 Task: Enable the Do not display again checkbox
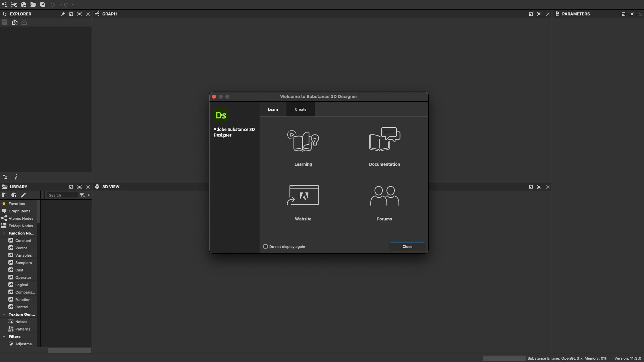[x=265, y=246]
